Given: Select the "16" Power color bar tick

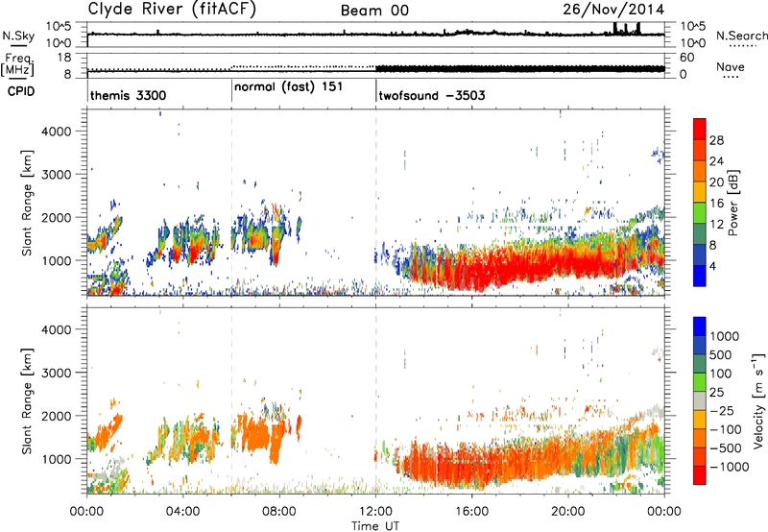Looking at the screenshot, I should coord(716,204).
